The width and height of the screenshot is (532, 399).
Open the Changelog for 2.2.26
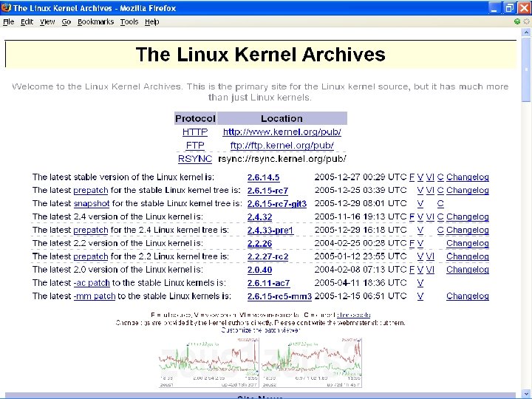[x=468, y=243]
